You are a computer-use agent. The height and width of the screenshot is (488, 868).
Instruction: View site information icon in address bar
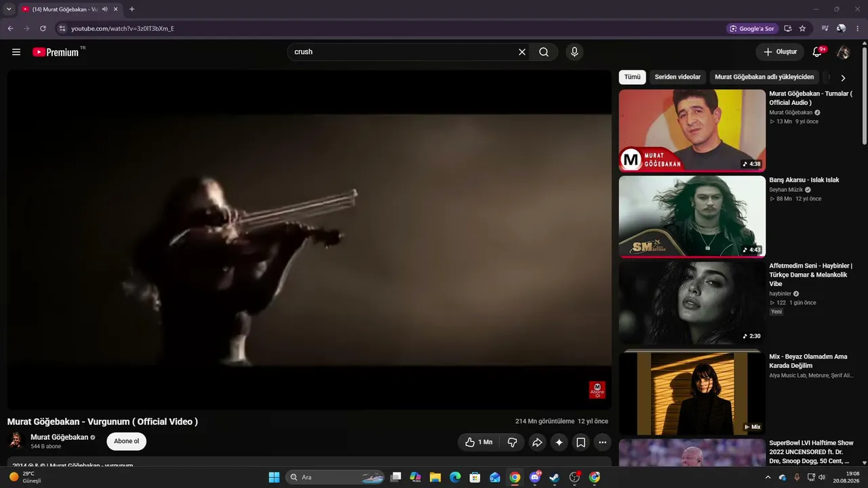[x=62, y=28]
